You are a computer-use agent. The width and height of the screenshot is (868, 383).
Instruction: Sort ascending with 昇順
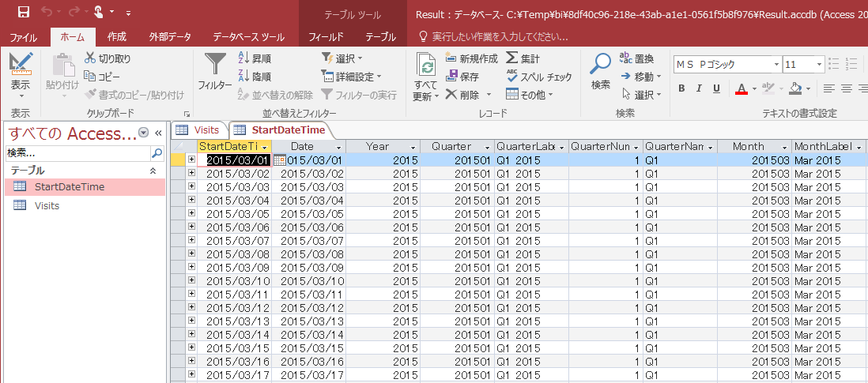(x=255, y=58)
